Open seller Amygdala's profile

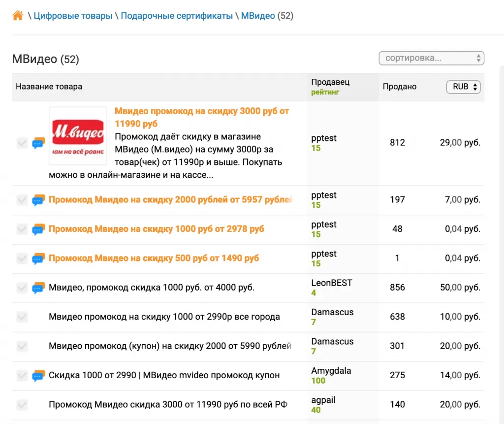tap(331, 371)
